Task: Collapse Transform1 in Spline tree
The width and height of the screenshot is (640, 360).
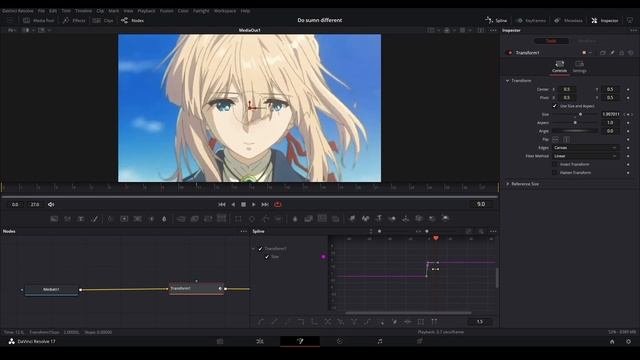Action: pyautogui.click(x=253, y=249)
